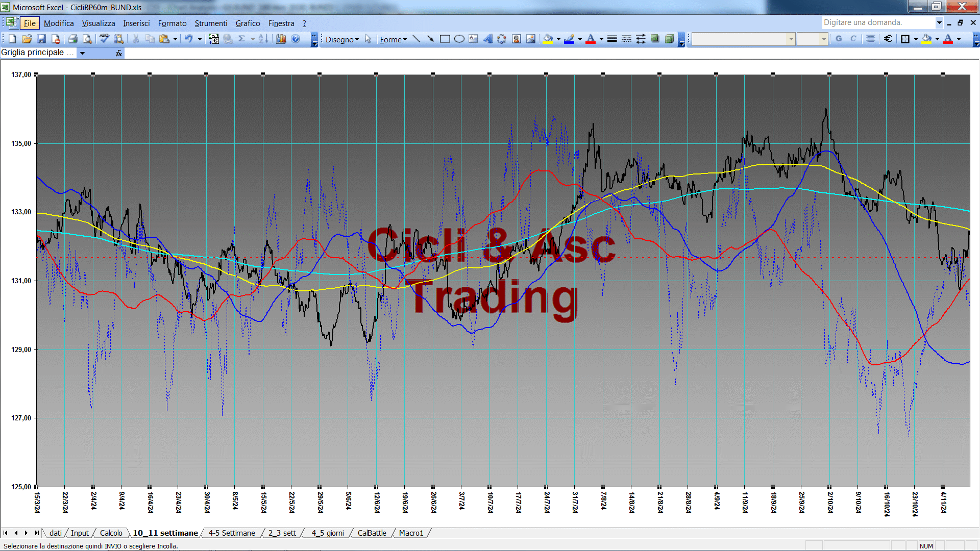Open the Grafico menu

pyautogui.click(x=248, y=23)
